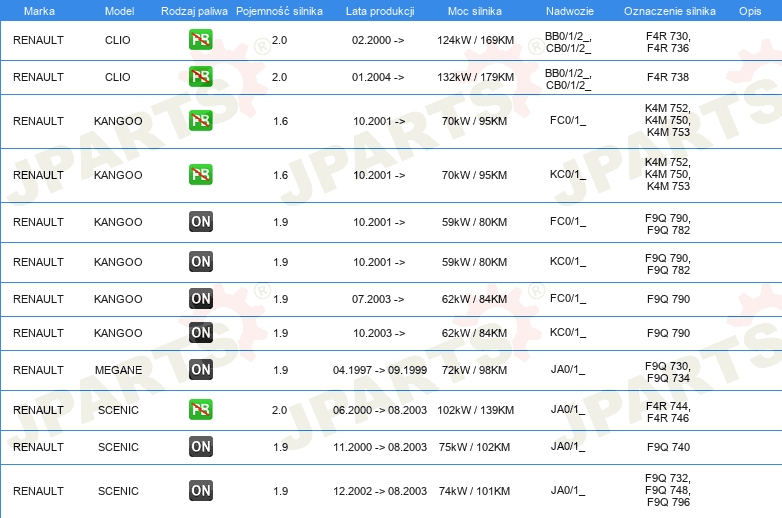Click the RENAULT brand cell in the MEGANE row
782x518 pixels.
pyautogui.click(x=38, y=370)
